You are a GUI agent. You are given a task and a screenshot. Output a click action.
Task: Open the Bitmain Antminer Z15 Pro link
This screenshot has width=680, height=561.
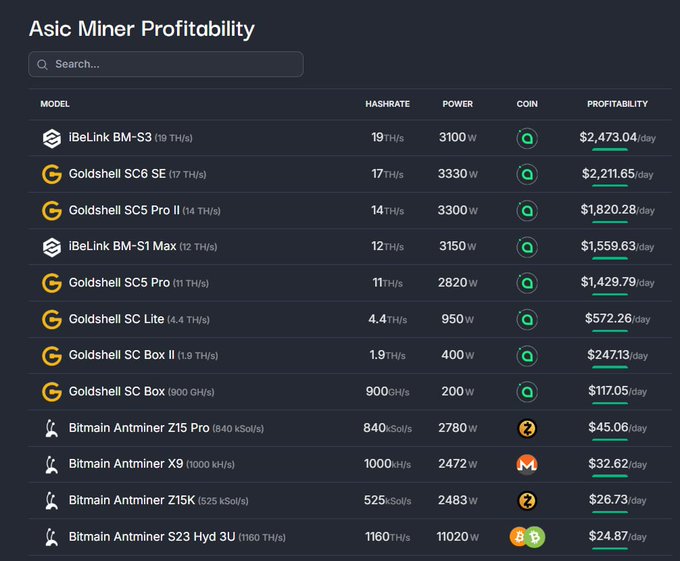(x=166, y=428)
